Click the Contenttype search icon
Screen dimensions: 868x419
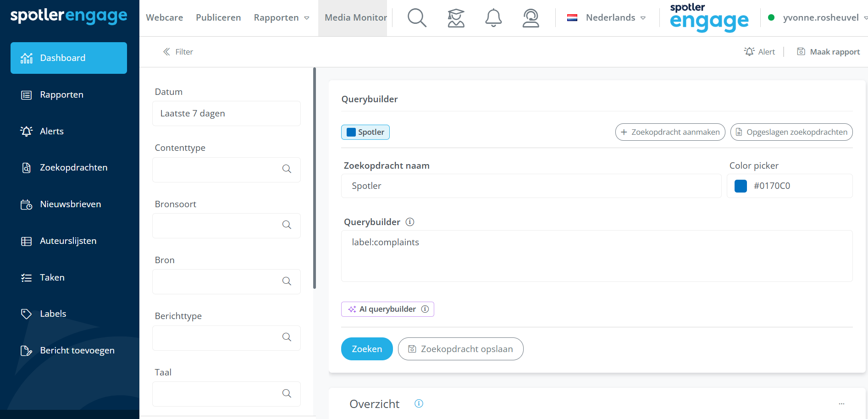pyautogui.click(x=287, y=169)
